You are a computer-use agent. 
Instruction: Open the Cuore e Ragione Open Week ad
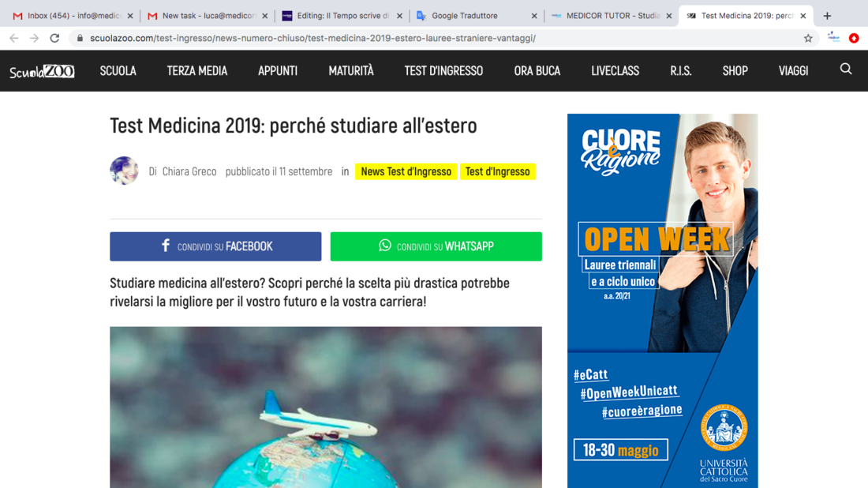click(663, 301)
